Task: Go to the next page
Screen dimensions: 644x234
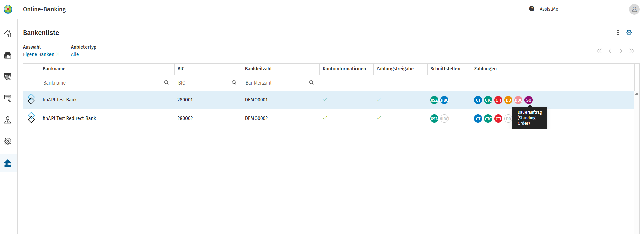Action: point(621,51)
